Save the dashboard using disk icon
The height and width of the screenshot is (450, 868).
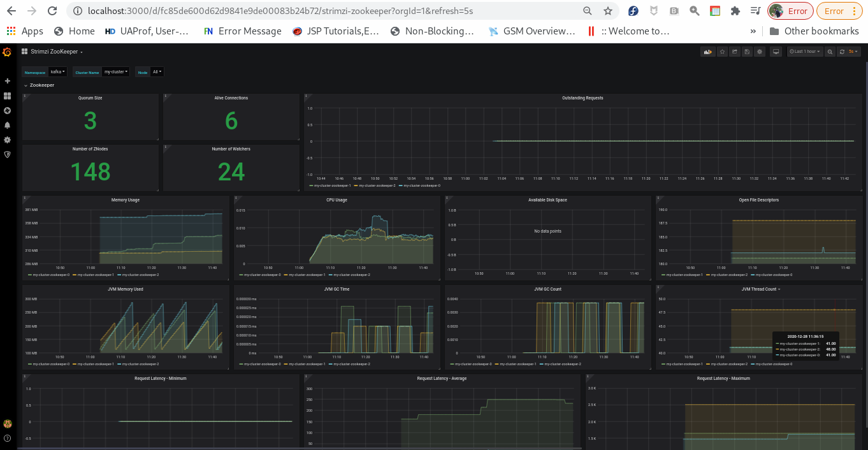click(x=747, y=52)
